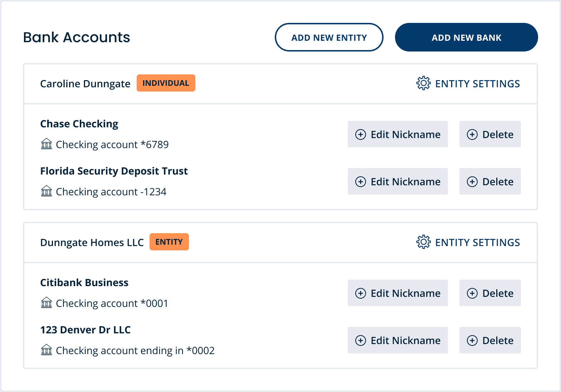Click the orange ENTITY badge
Viewport: 561px width, 392px height.
tap(169, 242)
